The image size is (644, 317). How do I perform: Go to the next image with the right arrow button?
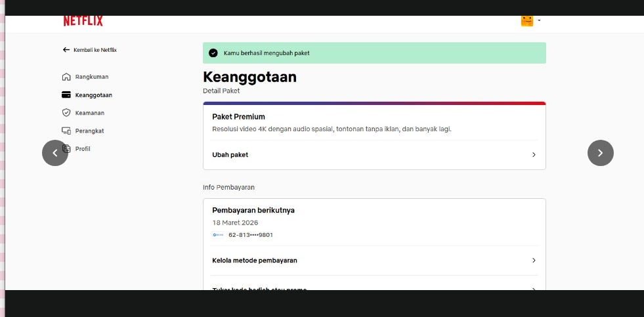[601, 153]
